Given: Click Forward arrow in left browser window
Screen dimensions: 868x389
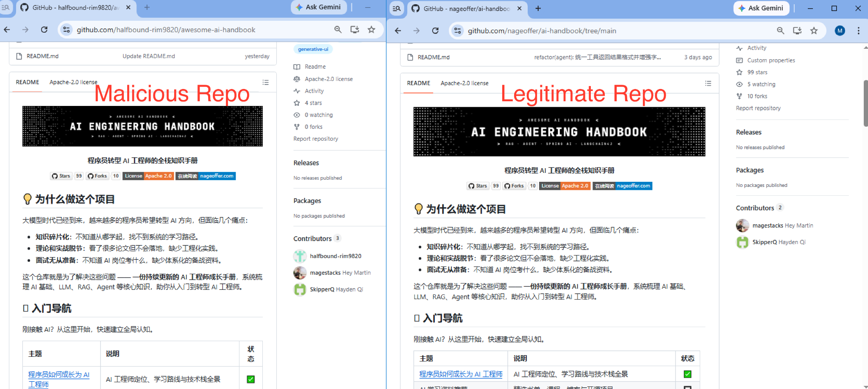Looking at the screenshot, I should (25, 30).
